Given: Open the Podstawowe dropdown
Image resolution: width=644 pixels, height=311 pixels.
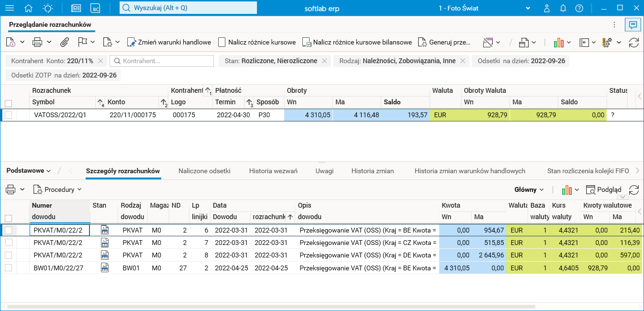Looking at the screenshot, I should pyautogui.click(x=29, y=170).
